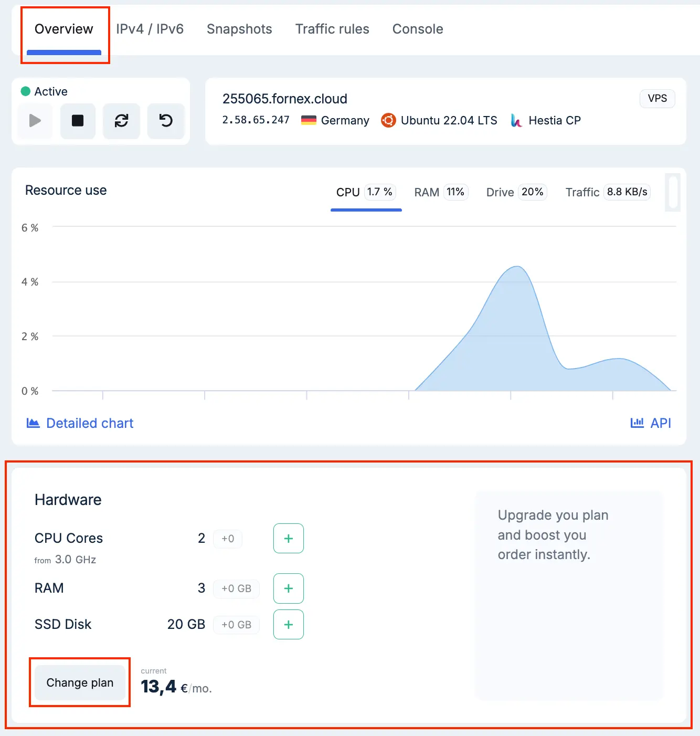
Task: Click the Ubuntu logo icon
Action: coord(388,120)
